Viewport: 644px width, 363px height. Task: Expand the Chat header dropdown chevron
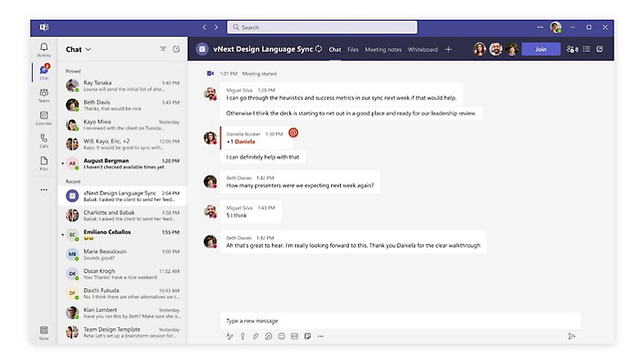(x=88, y=49)
